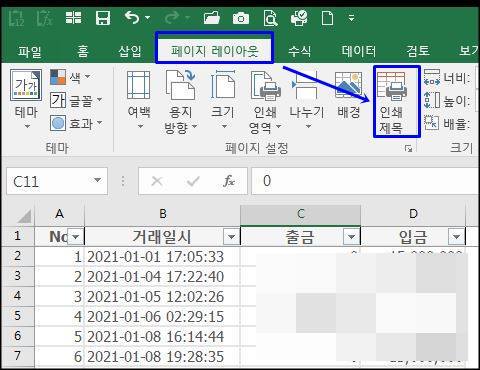Open the 크기 paper size button
The image size is (480, 370).
pos(223,100)
